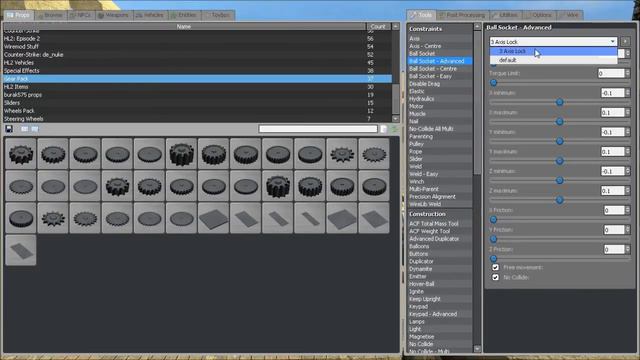Adjust the X maximum stepper arrows
640x360 pixels.
(x=628, y=112)
